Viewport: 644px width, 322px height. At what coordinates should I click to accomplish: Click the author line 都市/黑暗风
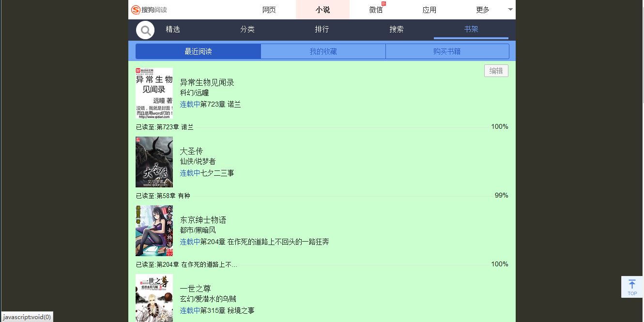tap(198, 230)
